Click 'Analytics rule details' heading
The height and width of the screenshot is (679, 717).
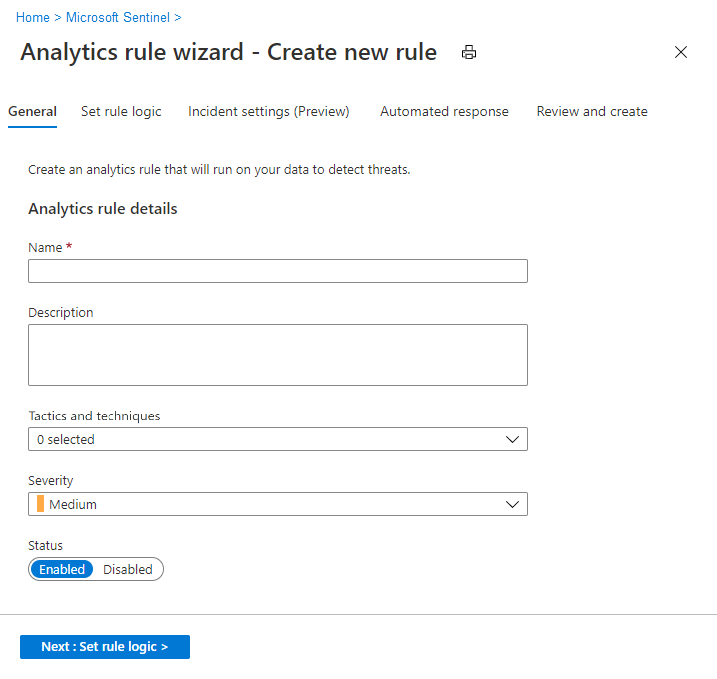[103, 209]
